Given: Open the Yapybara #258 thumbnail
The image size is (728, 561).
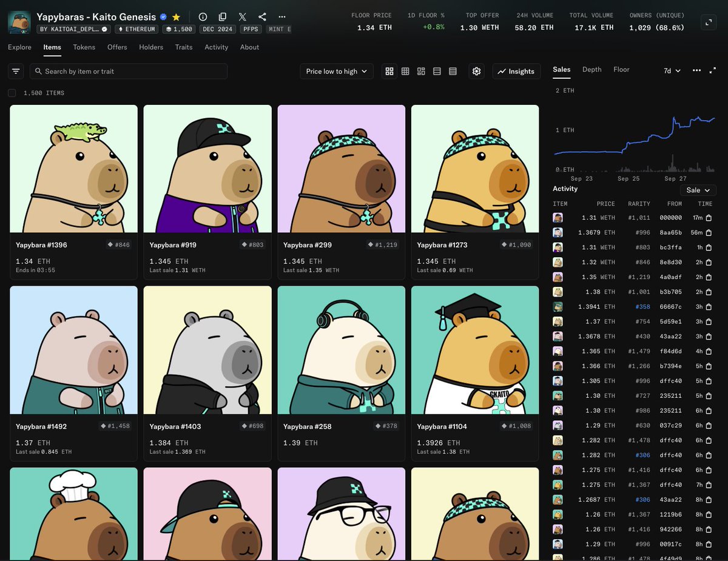Looking at the screenshot, I should coord(342,350).
